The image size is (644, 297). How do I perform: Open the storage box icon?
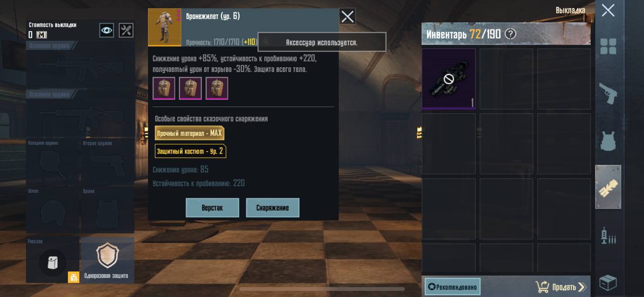click(x=608, y=283)
